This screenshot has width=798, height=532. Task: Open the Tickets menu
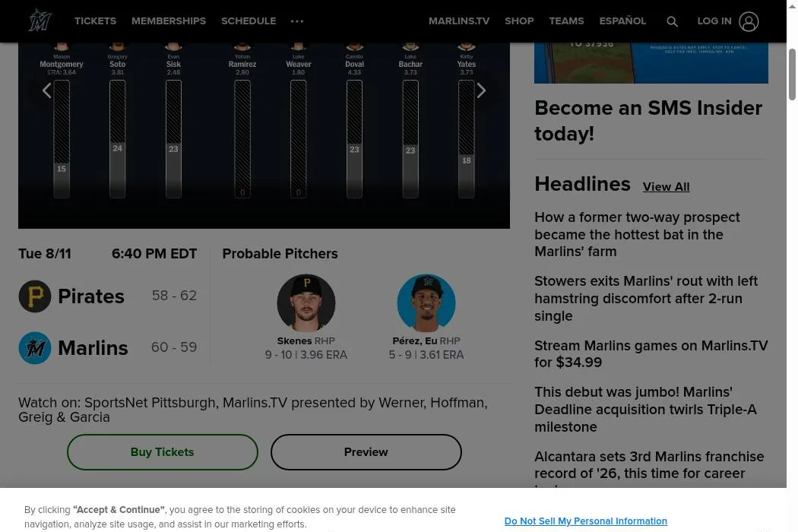pos(95,21)
